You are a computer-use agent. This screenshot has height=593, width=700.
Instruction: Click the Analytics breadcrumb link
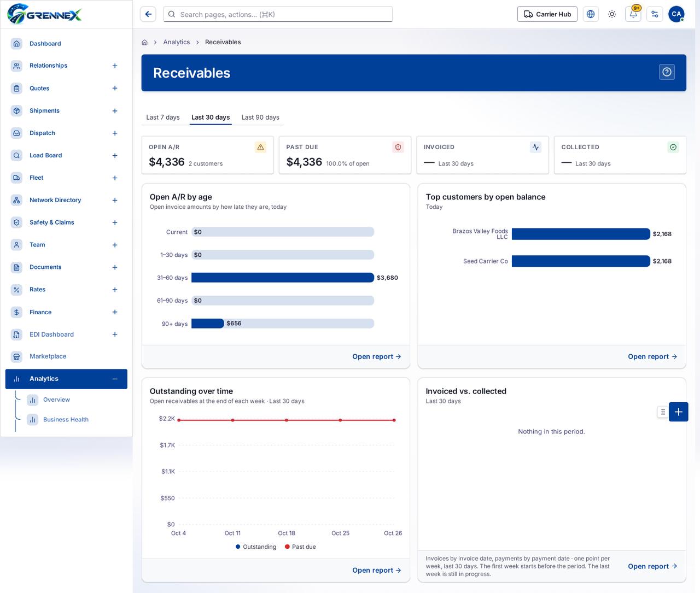pos(177,42)
